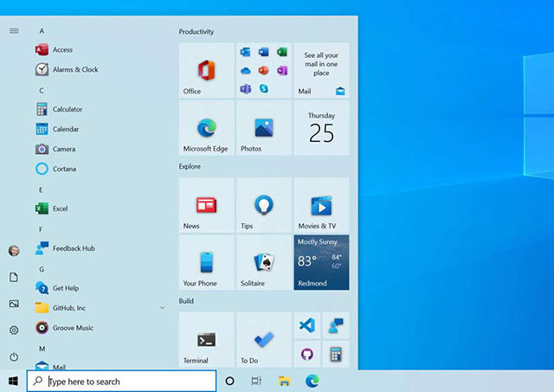This screenshot has width=554, height=392.
Task: Click the 'Type here to search' box
Action: [x=121, y=381]
